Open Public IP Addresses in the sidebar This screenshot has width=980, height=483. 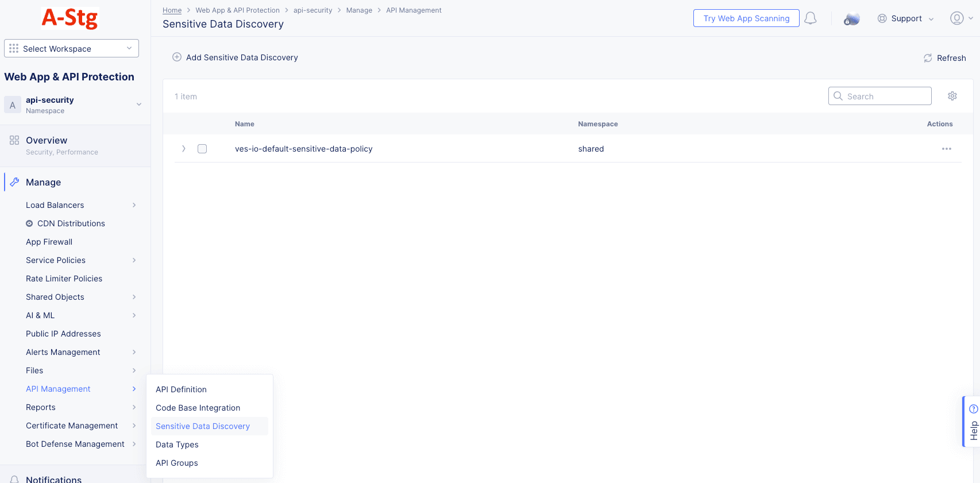click(x=63, y=334)
